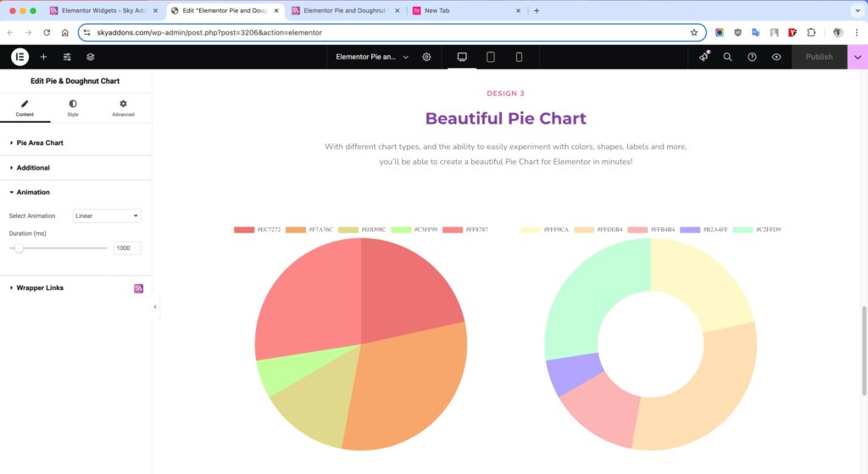The width and height of the screenshot is (868, 474).
Task: Open the tab search dropdown arrow
Action: [858, 10]
